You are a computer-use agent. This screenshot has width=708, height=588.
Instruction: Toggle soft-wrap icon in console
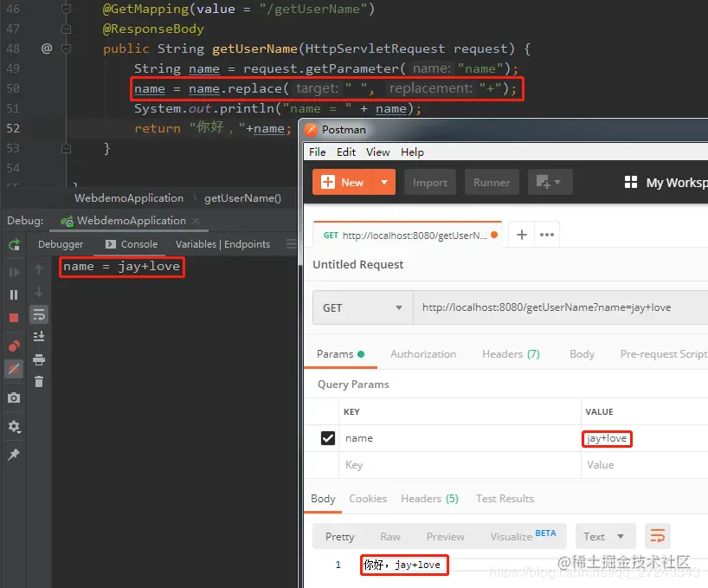(39, 314)
